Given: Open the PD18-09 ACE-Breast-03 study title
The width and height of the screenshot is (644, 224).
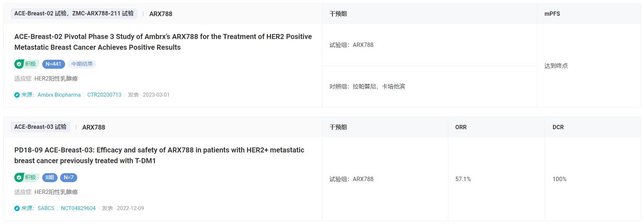Looking at the screenshot, I should click(159, 155).
